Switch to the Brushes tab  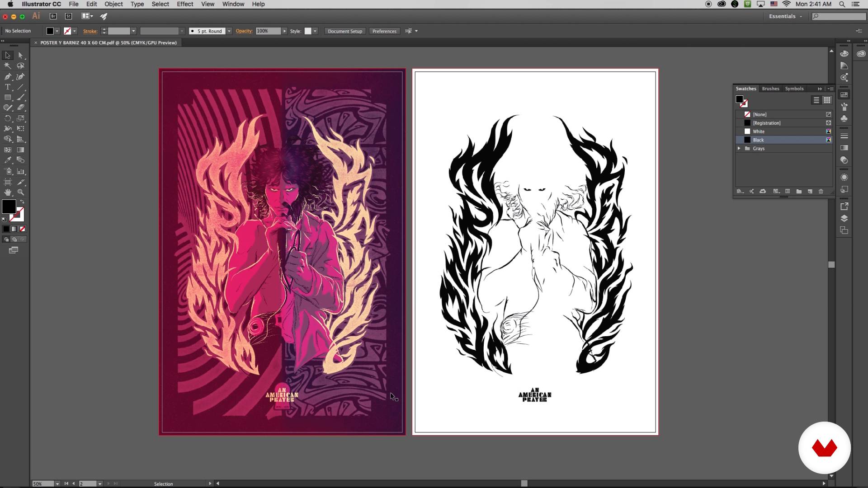[x=770, y=89]
